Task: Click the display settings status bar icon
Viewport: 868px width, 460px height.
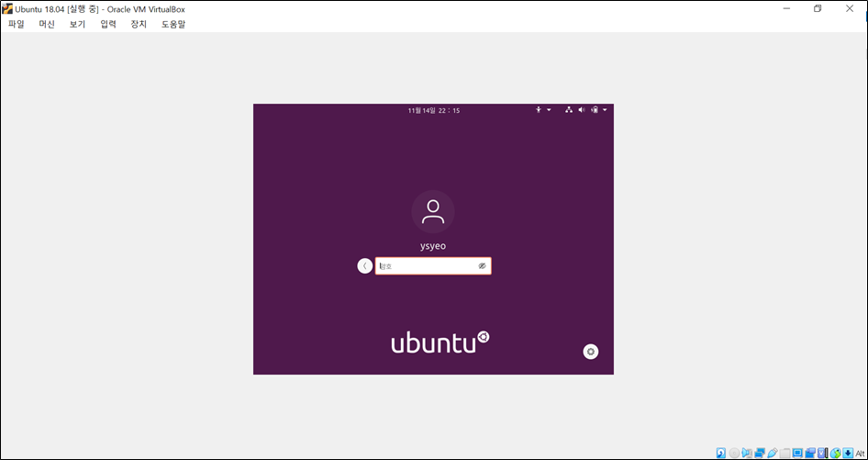Action: click(x=797, y=453)
